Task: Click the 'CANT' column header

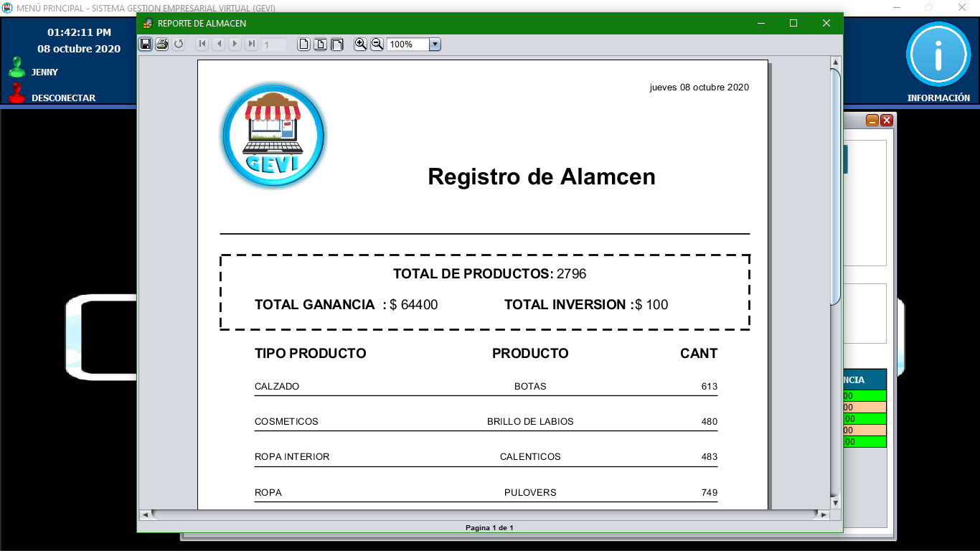Action: point(699,354)
